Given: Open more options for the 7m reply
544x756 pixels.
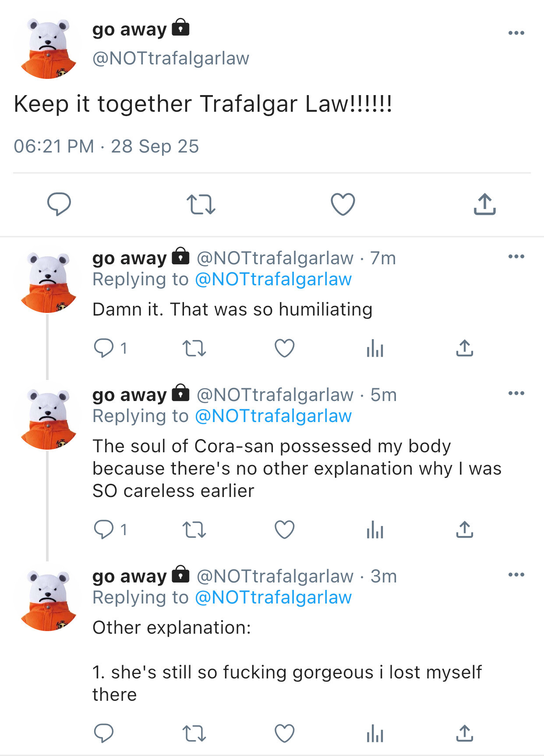Looking at the screenshot, I should click(x=516, y=256).
